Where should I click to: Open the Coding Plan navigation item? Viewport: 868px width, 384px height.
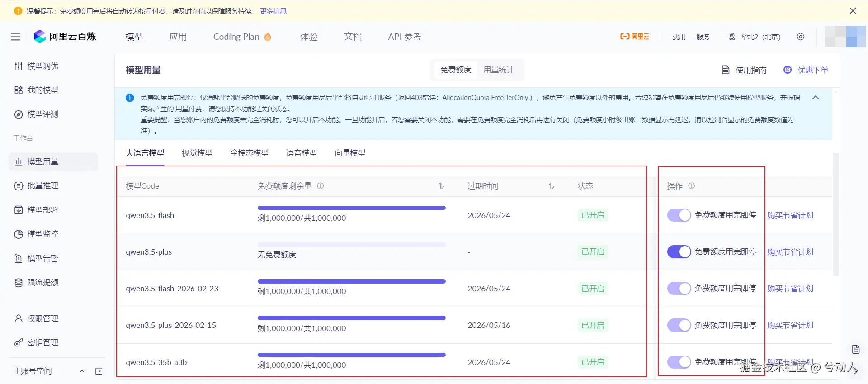point(242,37)
